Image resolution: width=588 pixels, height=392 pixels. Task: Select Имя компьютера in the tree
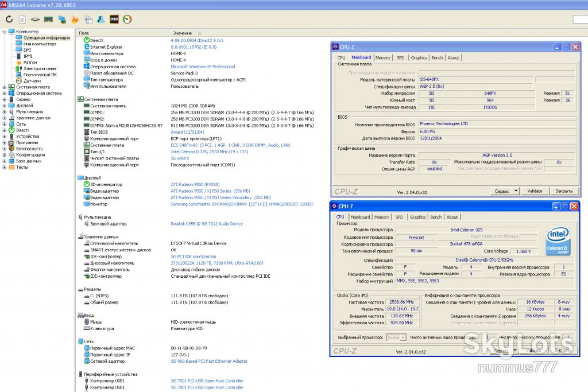pyautogui.click(x=40, y=44)
